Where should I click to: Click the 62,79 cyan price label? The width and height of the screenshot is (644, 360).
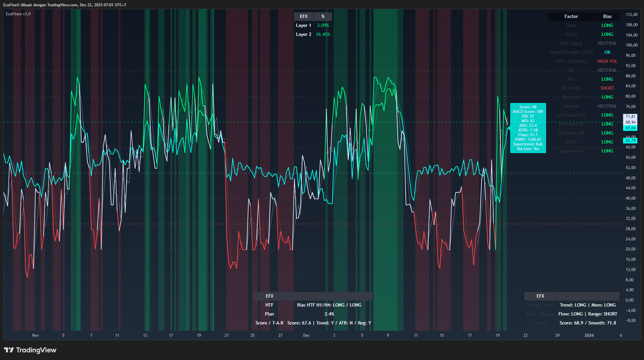(630, 140)
